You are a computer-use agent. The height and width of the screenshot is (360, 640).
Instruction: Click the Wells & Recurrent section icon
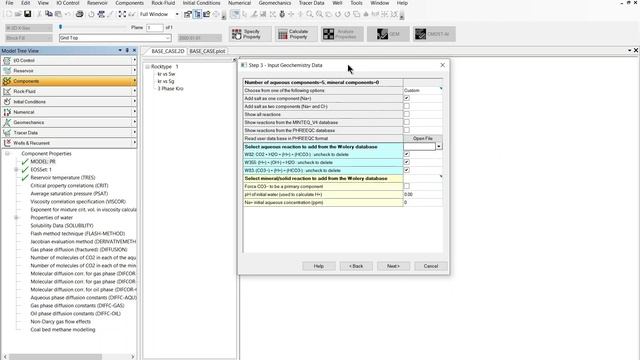pos(7,143)
